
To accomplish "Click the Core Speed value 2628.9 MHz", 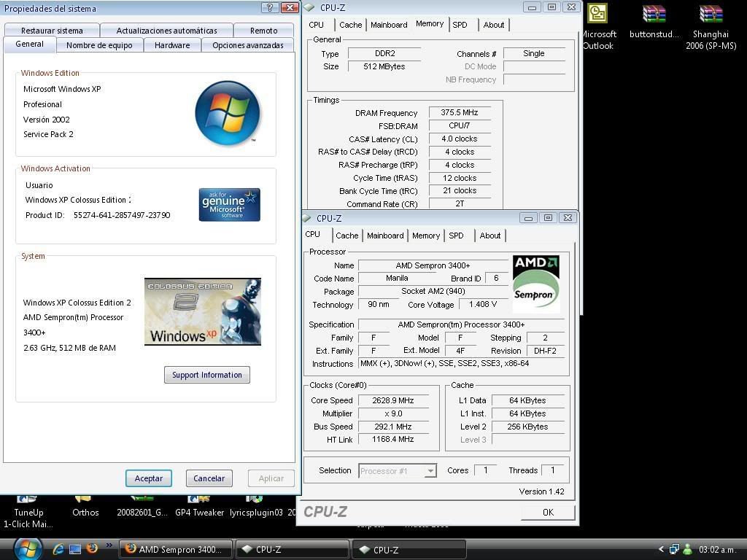I will (393, 400).
